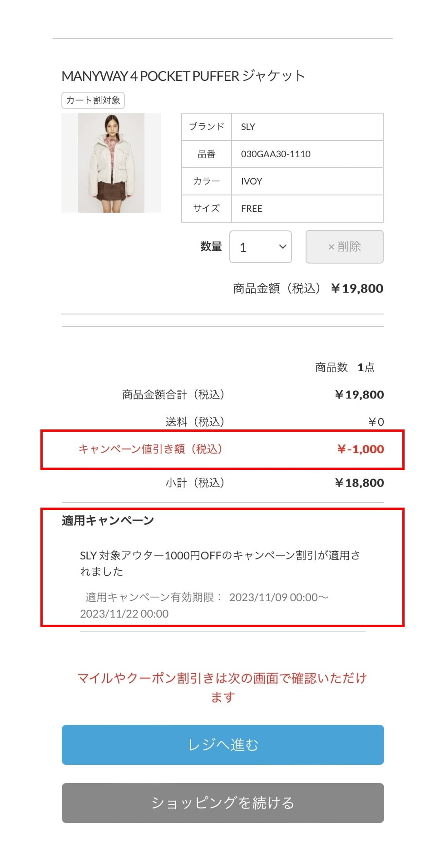The image size is (445, 868).
Task: Click the 小計 ¥18,800 subtotal amount
Action: click(359, 483)
